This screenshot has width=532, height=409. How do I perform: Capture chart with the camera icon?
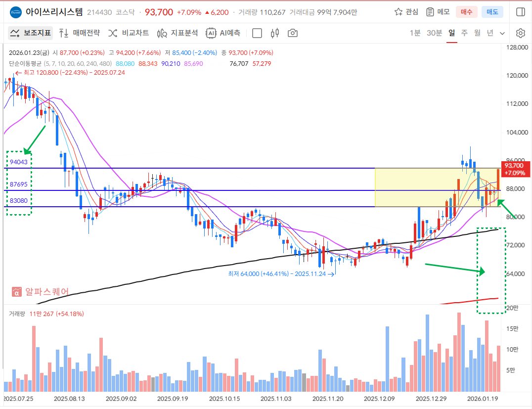coord(293,33)
